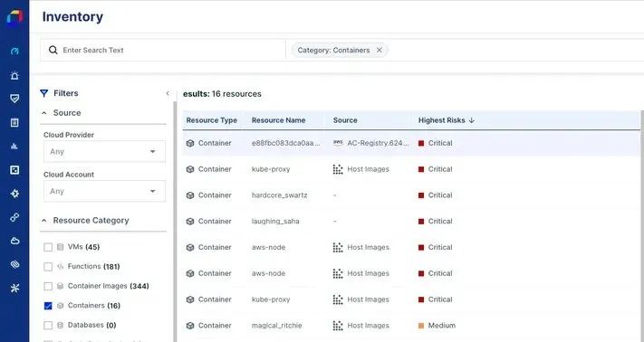Screen dimensions: 644x342
Task: Open the e88fbc083dca0aa resource name
Action: 286,143
